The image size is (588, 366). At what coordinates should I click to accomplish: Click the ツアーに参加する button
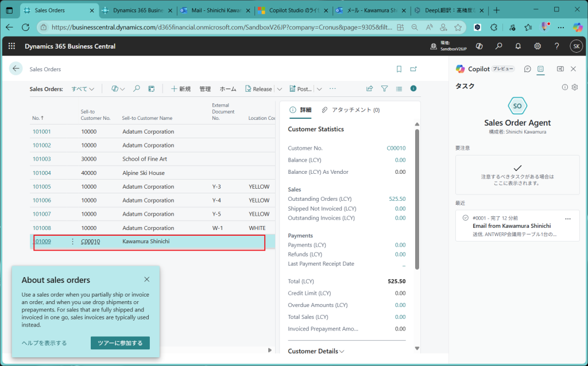(x=120, y=343)
